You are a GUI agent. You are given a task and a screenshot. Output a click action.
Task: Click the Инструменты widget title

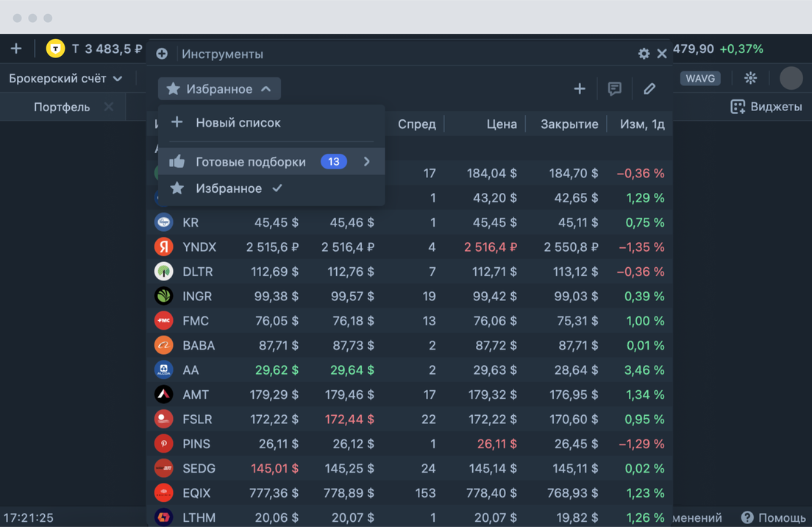(222, 54)
